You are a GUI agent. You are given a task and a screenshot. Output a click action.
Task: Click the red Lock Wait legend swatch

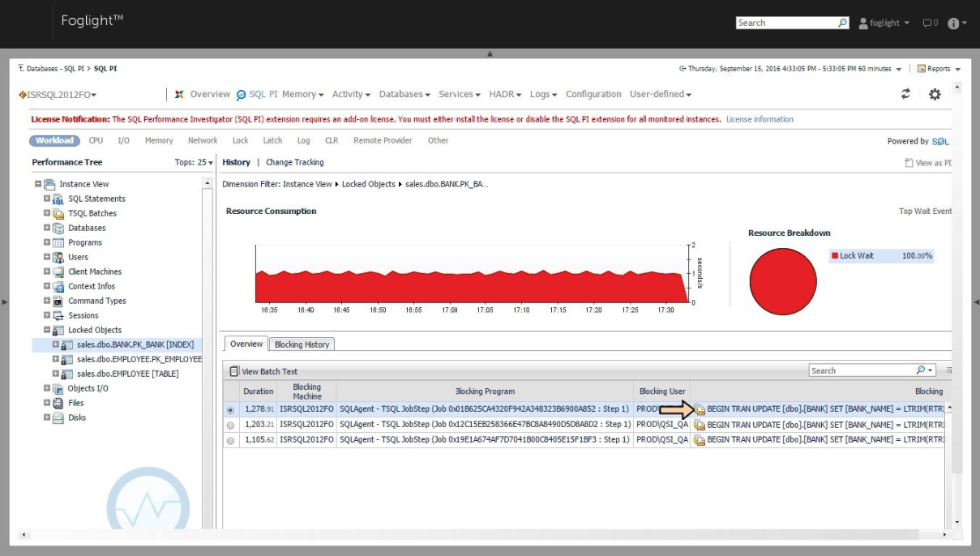834,255
